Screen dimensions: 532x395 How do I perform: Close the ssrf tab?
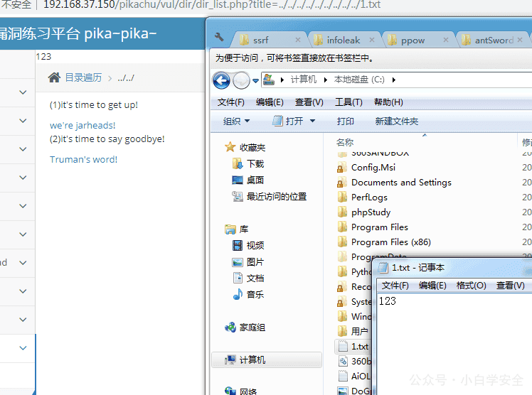pyautogui.click(x=298, y=40)
